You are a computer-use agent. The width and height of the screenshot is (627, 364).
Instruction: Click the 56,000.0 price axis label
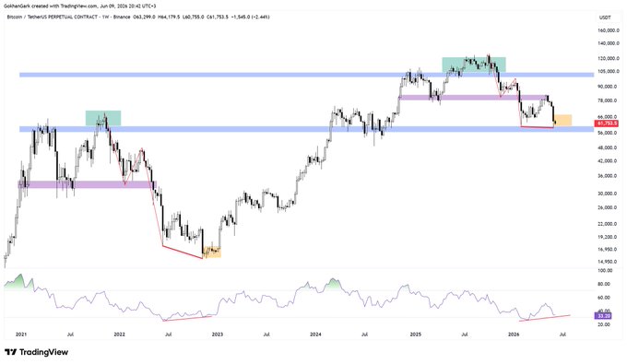tap(609, 133)
